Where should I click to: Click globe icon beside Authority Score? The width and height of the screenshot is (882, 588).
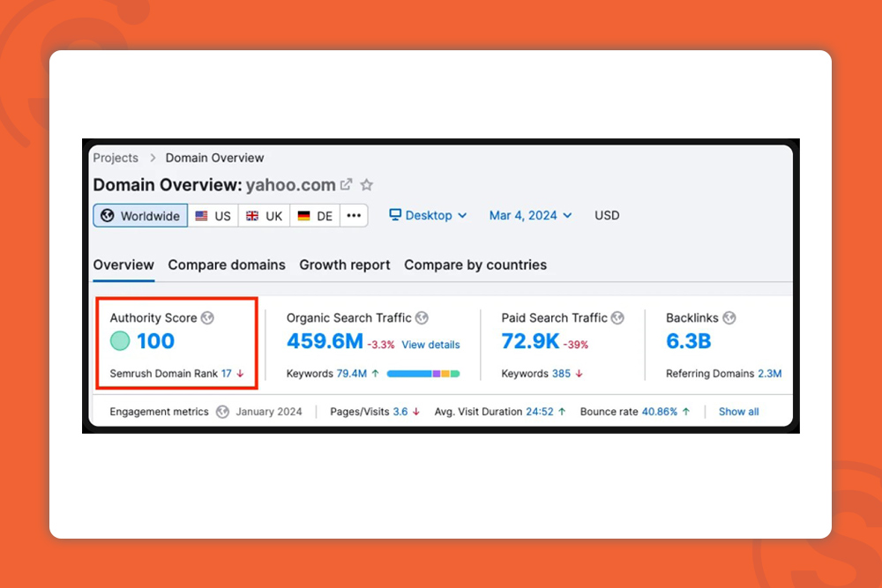tap(207, 317)
